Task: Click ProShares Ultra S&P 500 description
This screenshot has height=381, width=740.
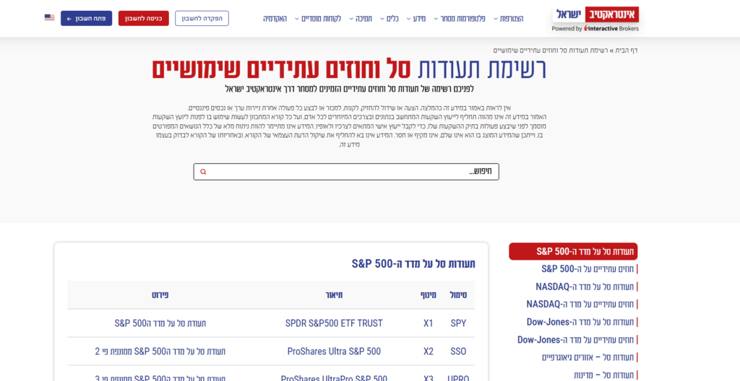Action: tap(334, 352)
